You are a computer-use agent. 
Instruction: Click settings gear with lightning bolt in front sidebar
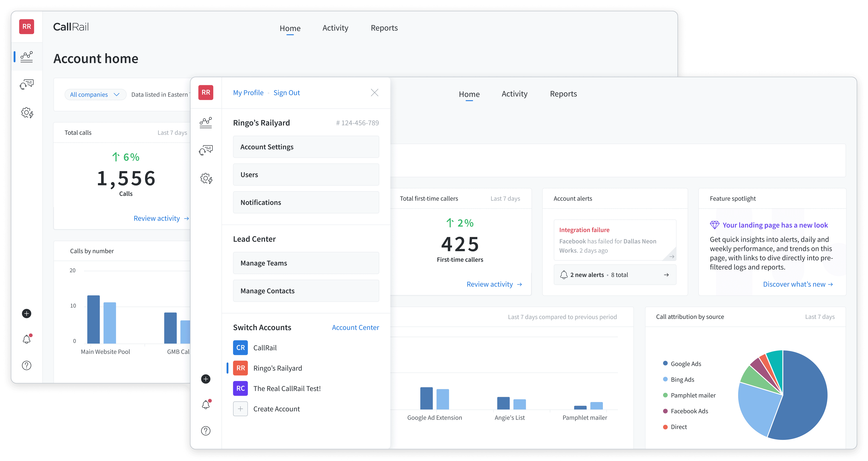click(x=206, y=178)
